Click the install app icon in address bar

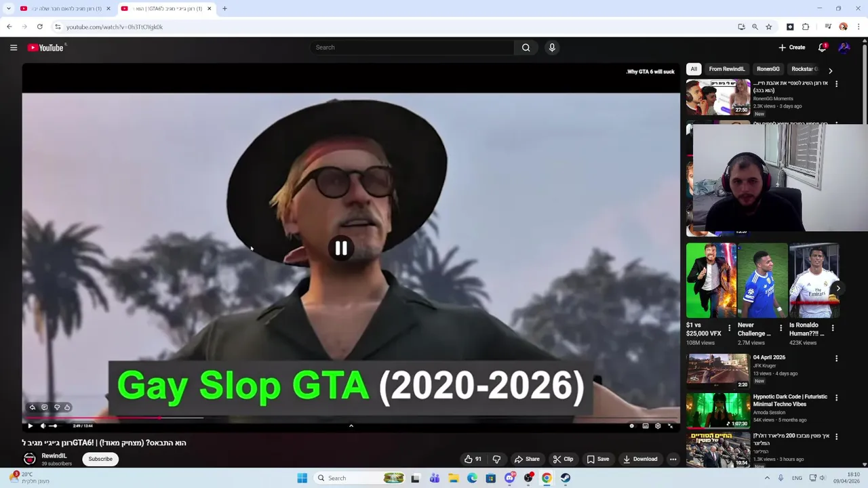coord(741,27)
